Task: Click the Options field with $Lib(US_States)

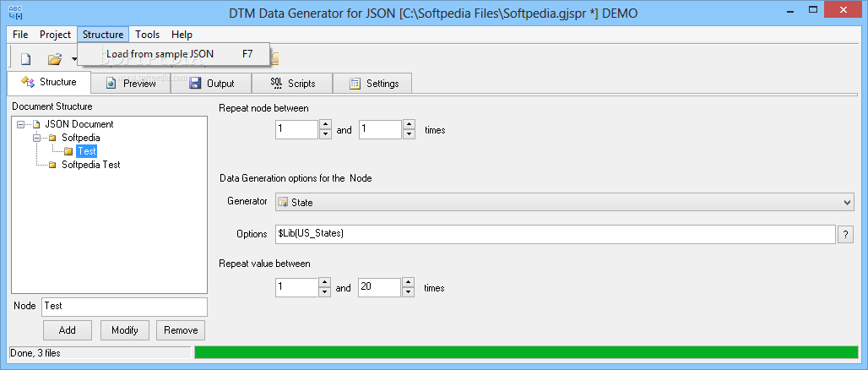Action: pyautogui.click(x=556, y=234)
